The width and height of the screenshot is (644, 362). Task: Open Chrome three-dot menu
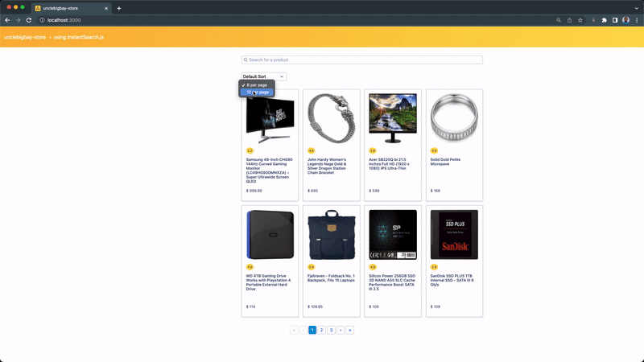tap(637, 20)
